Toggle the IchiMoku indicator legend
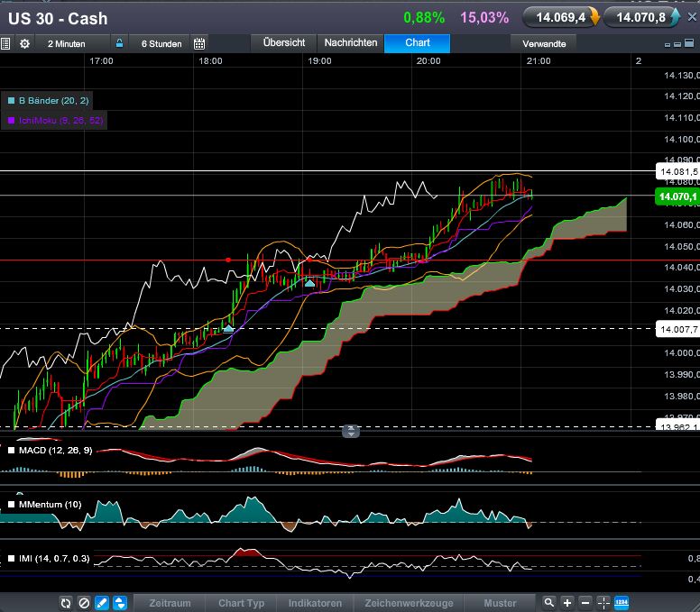Screen dimensions: 700x612 pos(55,120)
